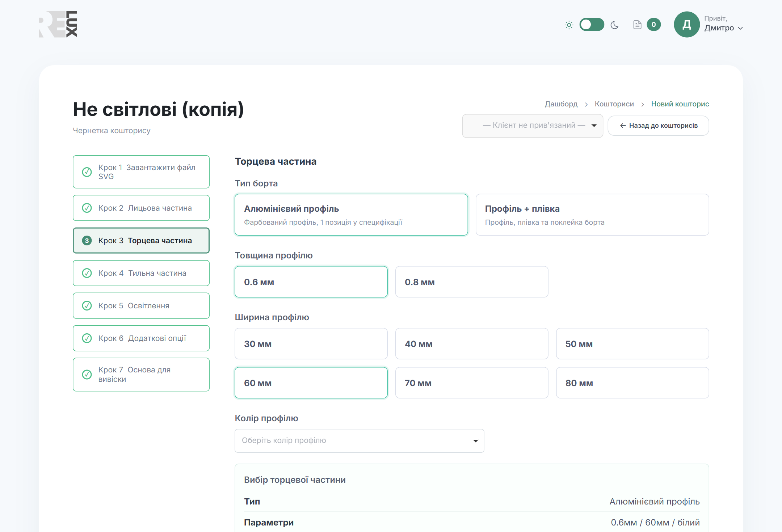This screenshot has width=782, height=532.
Task: Click the green Д user avatar
Action: (686, 24)
